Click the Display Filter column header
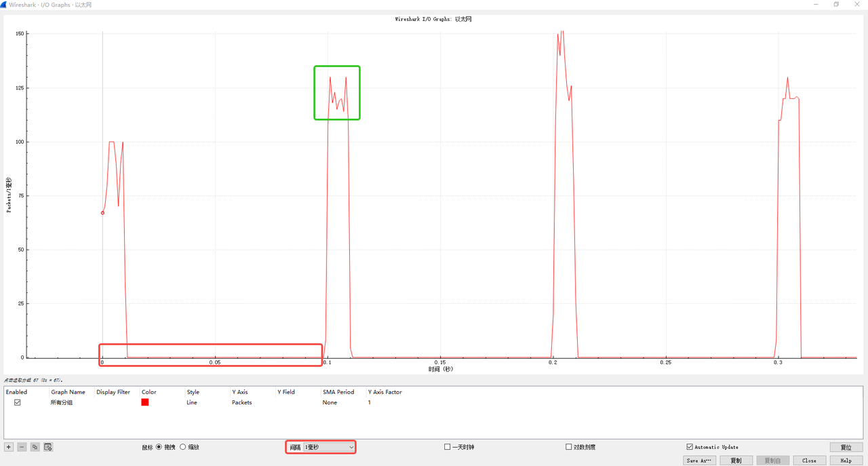Image resolution: width=868 pixels, height=466 pixels. coord(113,392)
